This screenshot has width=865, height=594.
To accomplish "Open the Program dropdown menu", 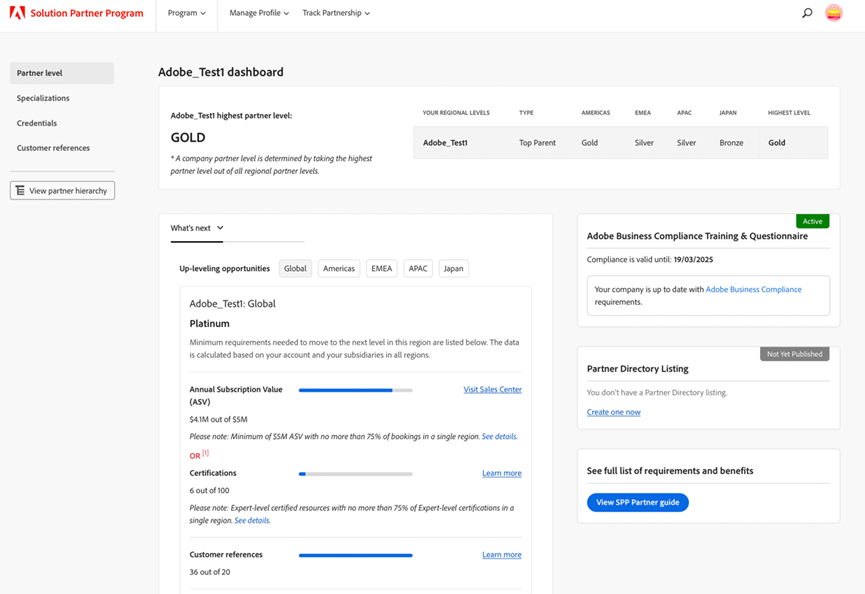I will pos(188,13).
